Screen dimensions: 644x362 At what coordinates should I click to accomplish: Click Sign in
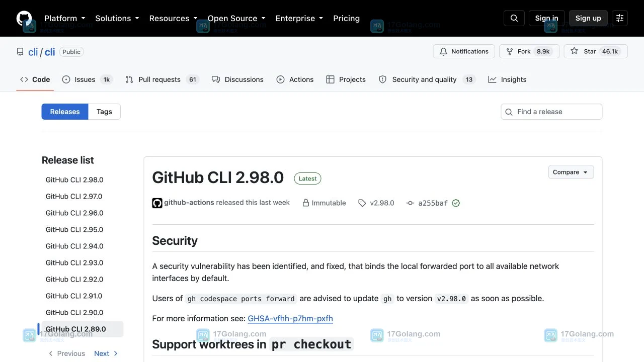pyautogui.click(x=547, y=18)
